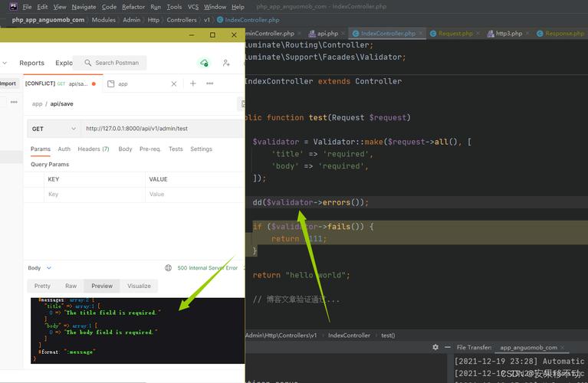Click 500 Internal Server Error status
The height and width of the screenshot is (383, 588).
click(208, 268)
